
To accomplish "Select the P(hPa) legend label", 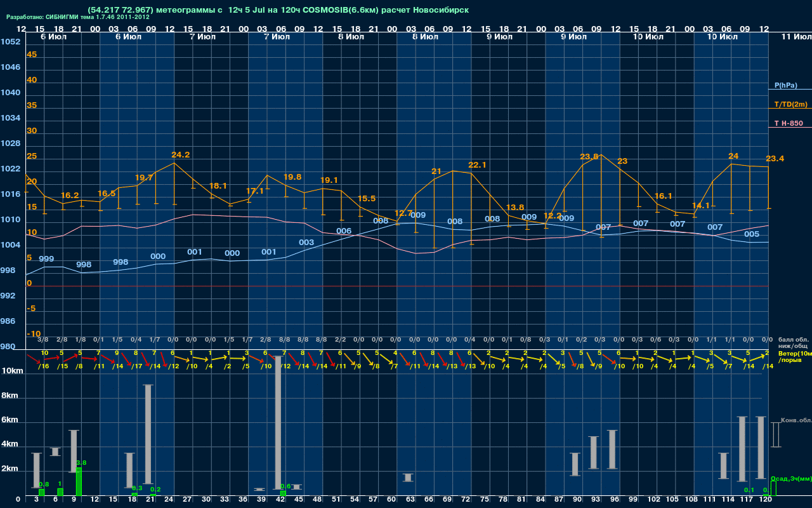I will (x=786, y=85).
